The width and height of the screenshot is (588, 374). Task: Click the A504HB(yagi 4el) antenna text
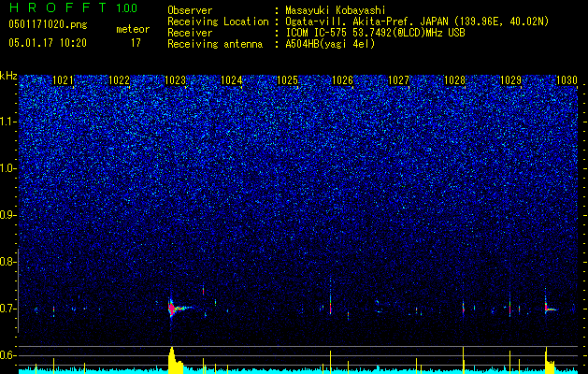(x=330, y=44)
